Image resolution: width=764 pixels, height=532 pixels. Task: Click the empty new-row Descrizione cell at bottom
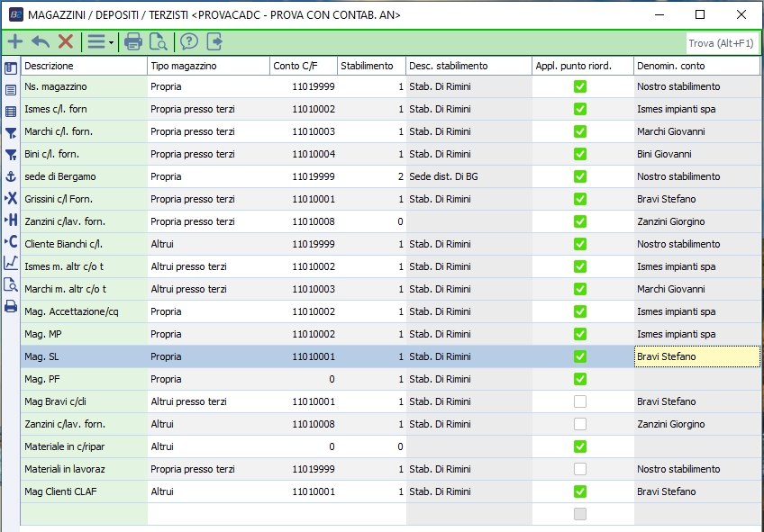pyautogui.click(x=84, y=514)
